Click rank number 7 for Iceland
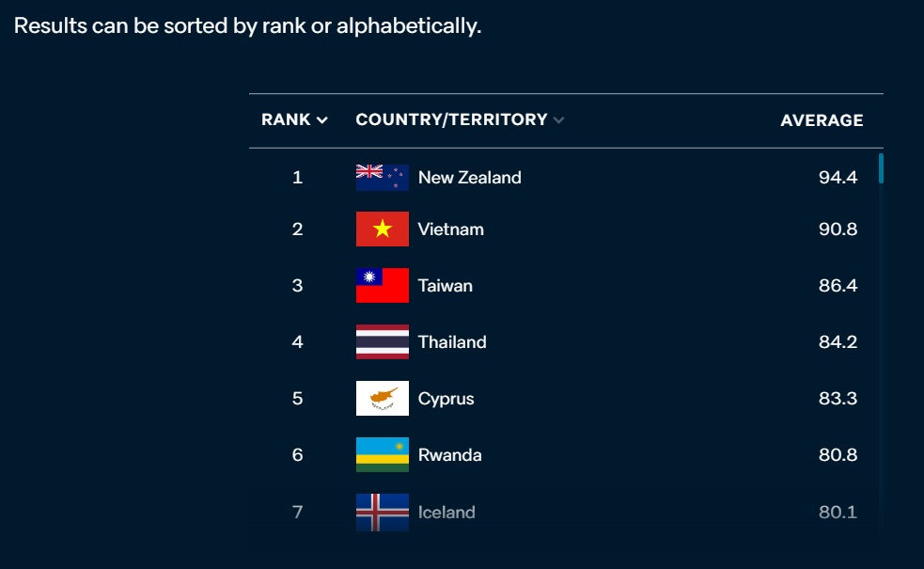924x569 pixels. coord(297,512)
